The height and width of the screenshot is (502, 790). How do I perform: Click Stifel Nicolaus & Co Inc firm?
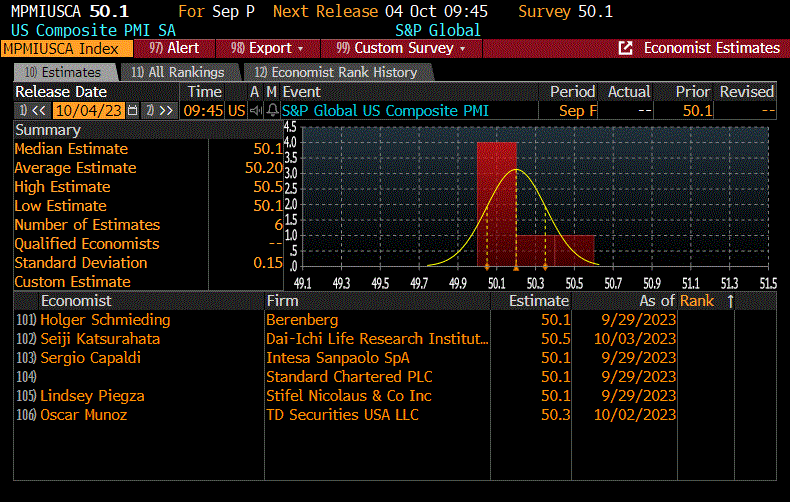[349, 396]
